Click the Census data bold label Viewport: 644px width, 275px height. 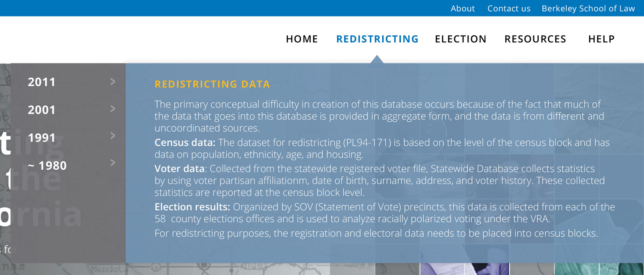[185, 143]
